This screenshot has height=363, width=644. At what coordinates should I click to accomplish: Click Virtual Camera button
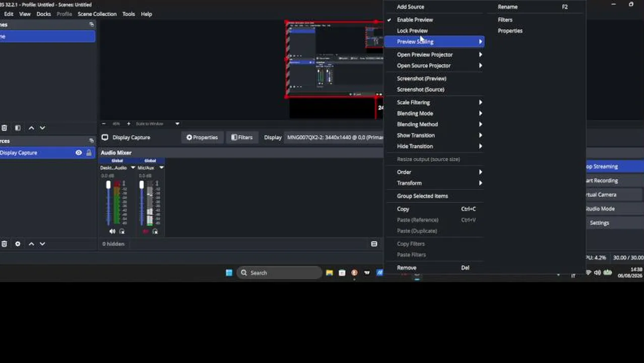614,195
